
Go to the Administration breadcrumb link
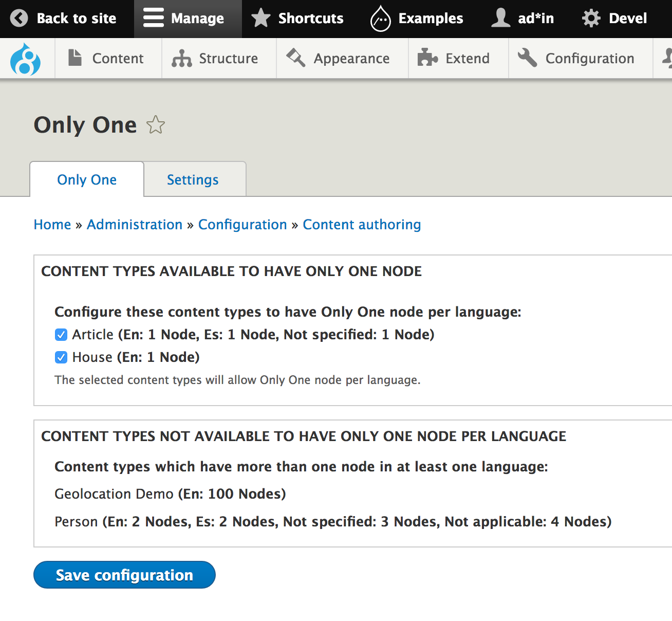pos(135,225)
